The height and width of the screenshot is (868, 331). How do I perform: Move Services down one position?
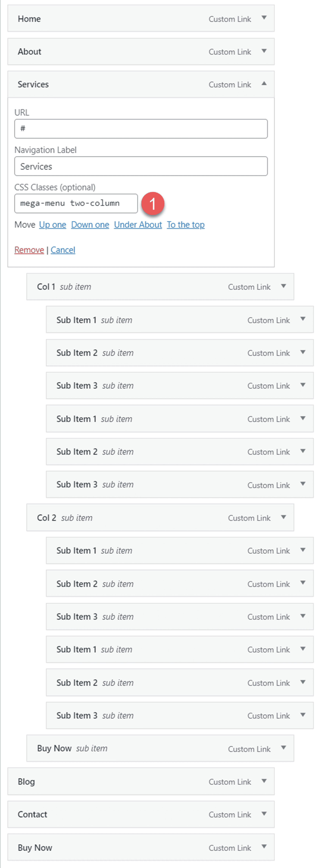pyautogui.click(x=90, y=224)
